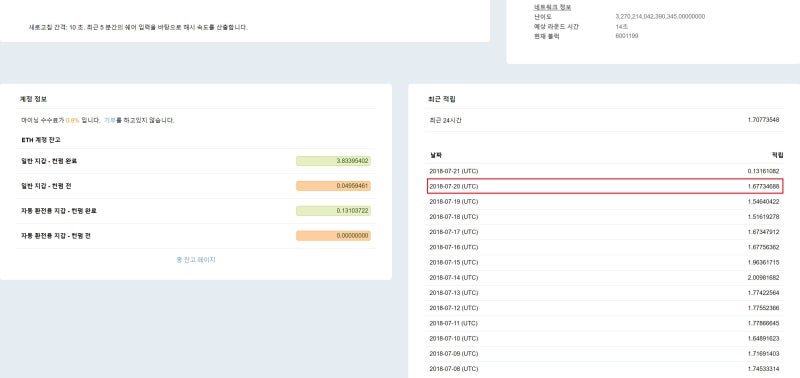Click the earnings amount for 2018-07-21

(762, 171)
